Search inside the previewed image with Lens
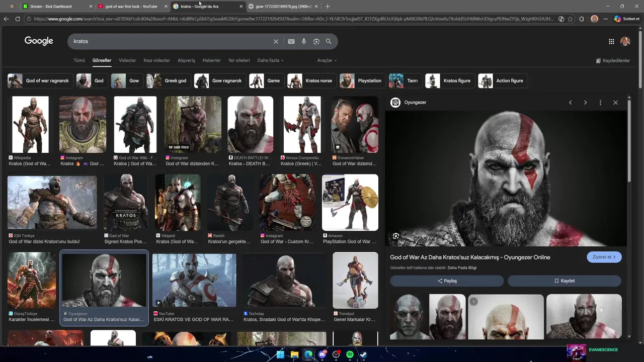Screen dimensions: 644x362 [396, 236]
